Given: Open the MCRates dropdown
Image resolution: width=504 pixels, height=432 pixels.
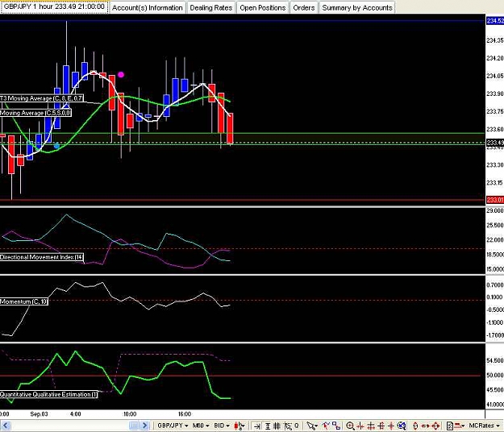Looking at the screenshot, I should click(x=484, y=426).
